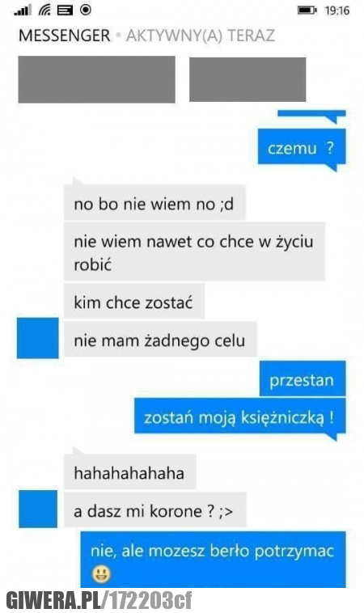Tap the circular location icon in status bar

tap(86, 10)
